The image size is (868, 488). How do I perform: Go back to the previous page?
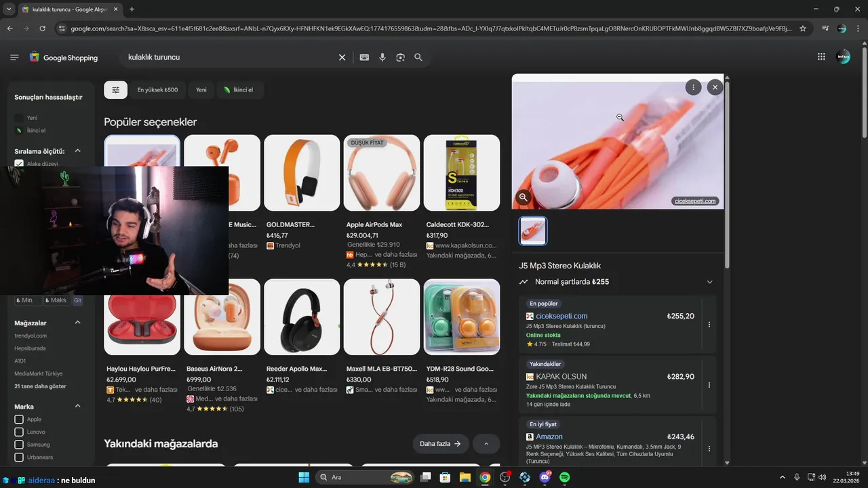point(9,28)
